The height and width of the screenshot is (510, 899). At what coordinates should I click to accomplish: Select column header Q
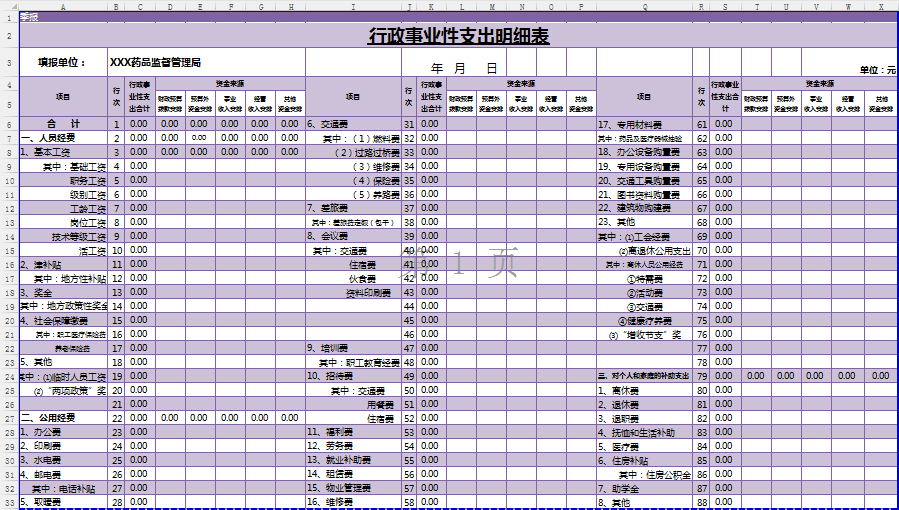click(644, 6)
